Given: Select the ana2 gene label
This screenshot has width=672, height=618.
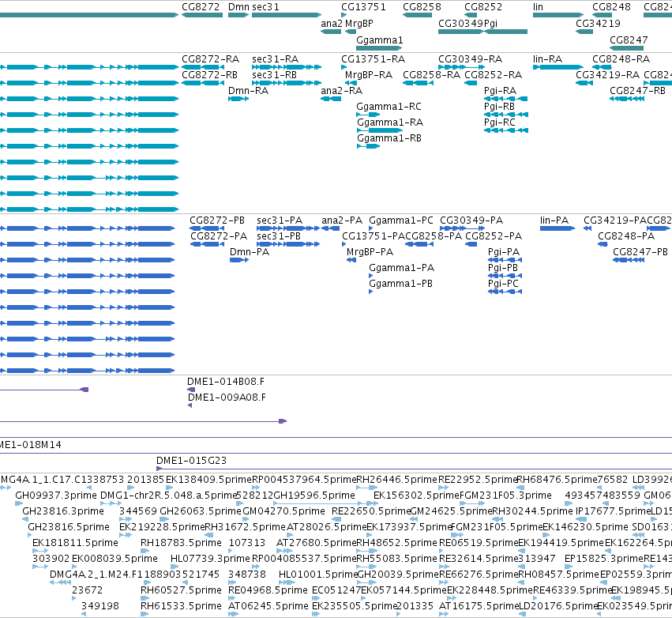Looking at the screenshot, I should (x=332, y=24).
